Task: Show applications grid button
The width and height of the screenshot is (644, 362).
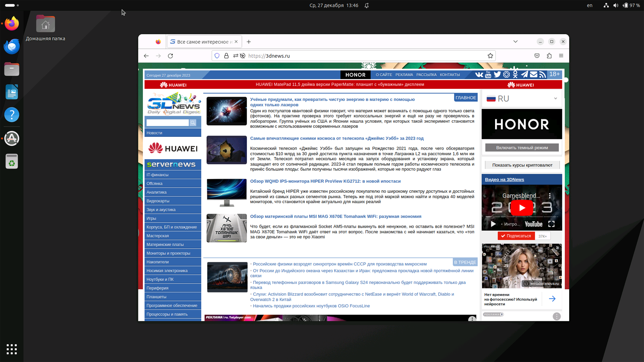Action: pyautogui.click(x=12, y=349)
